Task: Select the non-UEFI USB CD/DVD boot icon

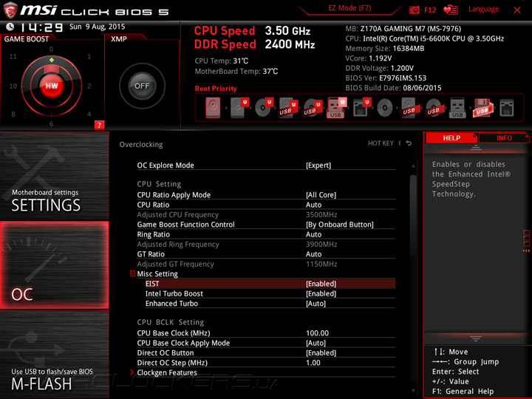Action: pyautogui.click(x=433, y=108)
